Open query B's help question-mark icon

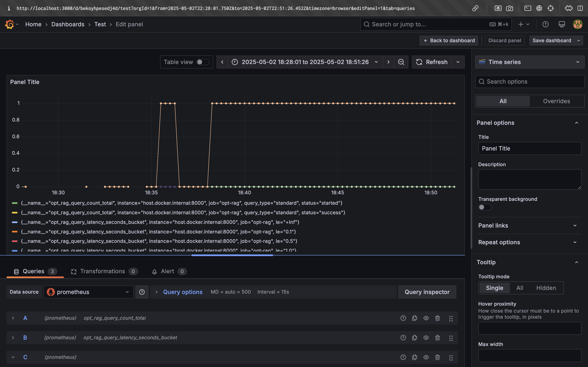pyautogui.click(x=403, y=337)
